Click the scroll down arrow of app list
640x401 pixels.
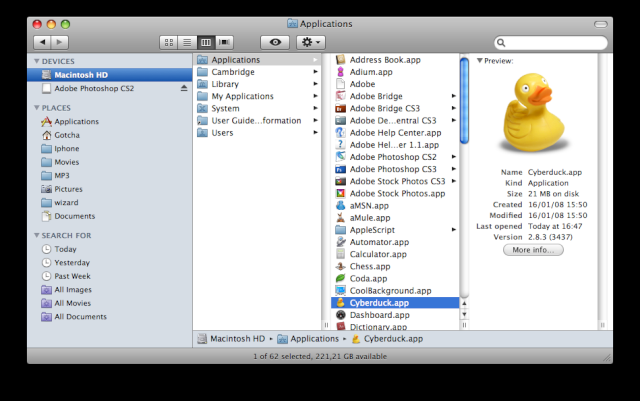click(x=464, y=314)
